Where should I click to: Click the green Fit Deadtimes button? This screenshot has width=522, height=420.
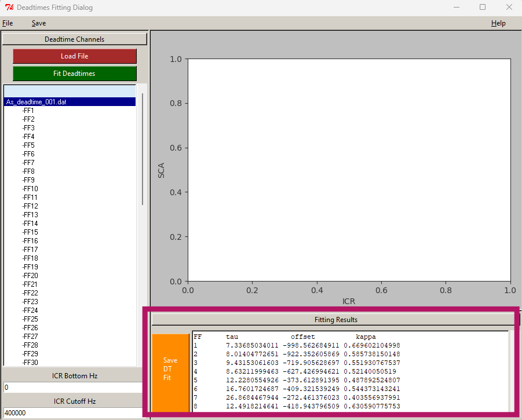pos(75,74)
